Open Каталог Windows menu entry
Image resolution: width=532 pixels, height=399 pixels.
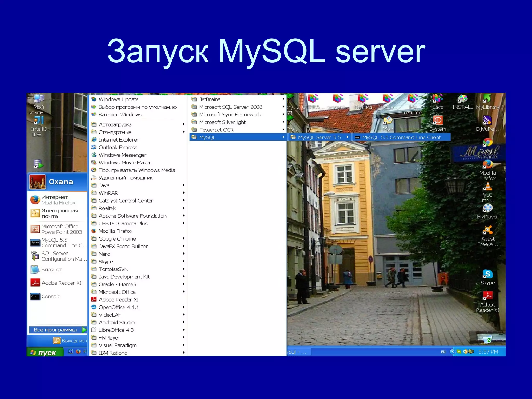[138, 115]
